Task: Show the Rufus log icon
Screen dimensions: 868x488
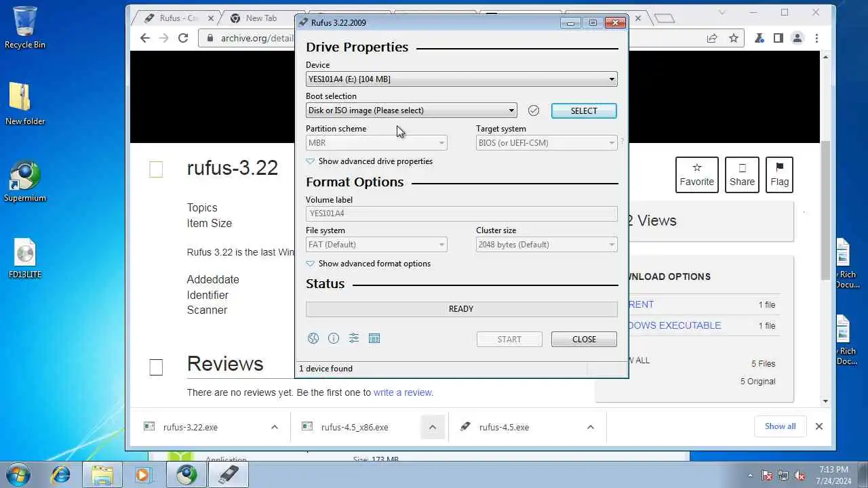Action: (x=374, y=338)
